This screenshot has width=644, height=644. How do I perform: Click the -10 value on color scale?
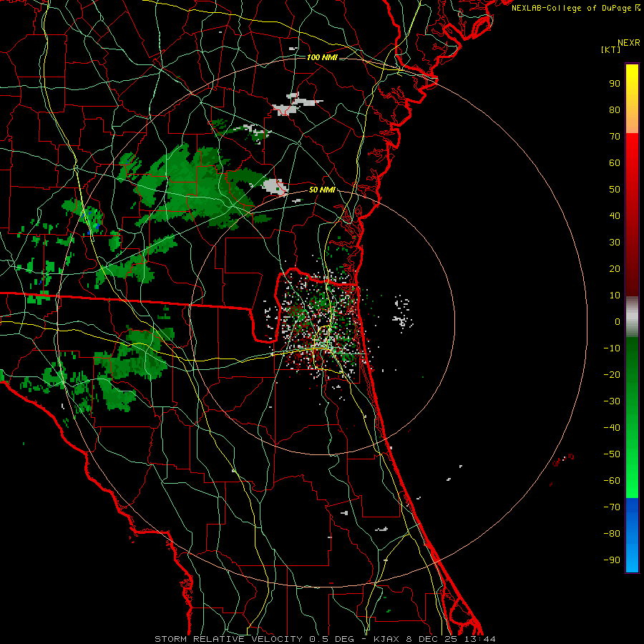click(x=612, y=348)
